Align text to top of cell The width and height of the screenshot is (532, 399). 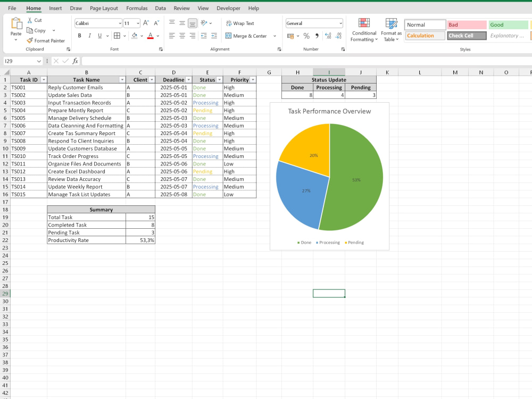(x=172, y=23)
